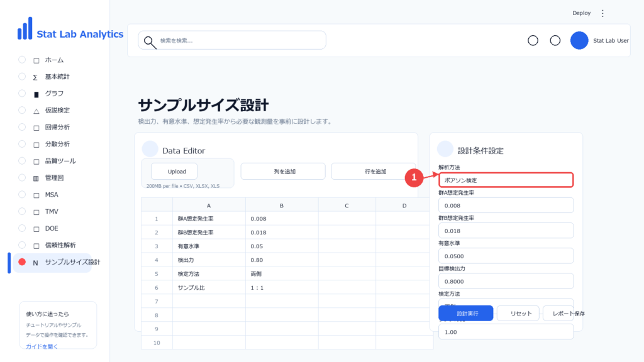644x362 pixels.
Task: Click the DOE sidebar icon
Action: [x=36, y=229]
